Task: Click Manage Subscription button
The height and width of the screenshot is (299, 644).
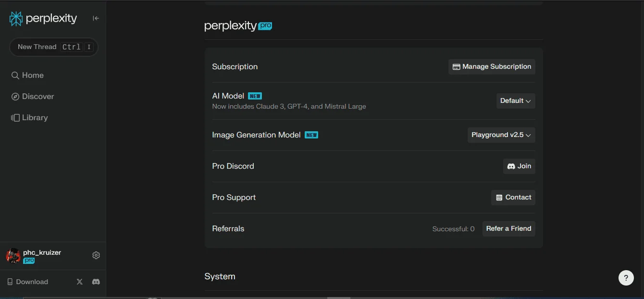Action: coord(492,67)
